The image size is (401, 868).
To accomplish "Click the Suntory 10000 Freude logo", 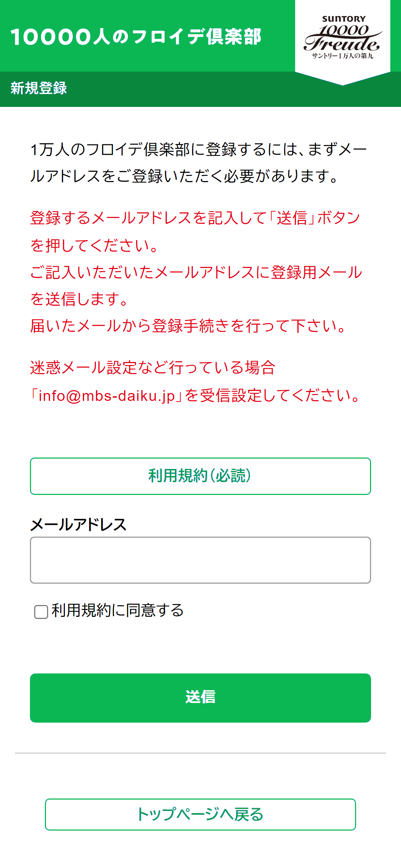I will coord(343,37).
